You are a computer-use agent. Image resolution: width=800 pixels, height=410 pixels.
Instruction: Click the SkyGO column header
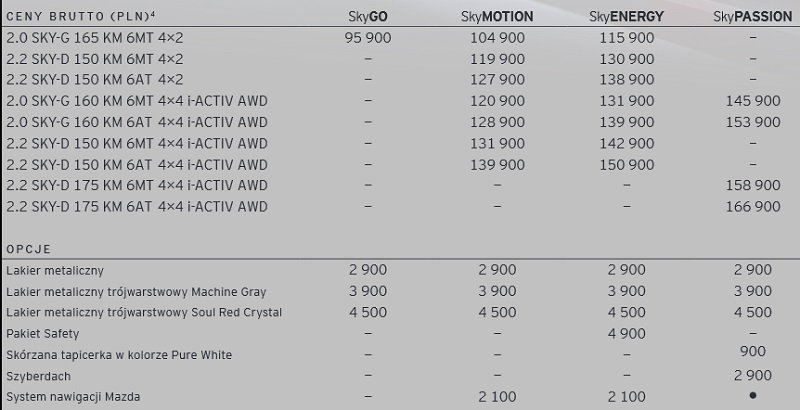tap(368, 17)
